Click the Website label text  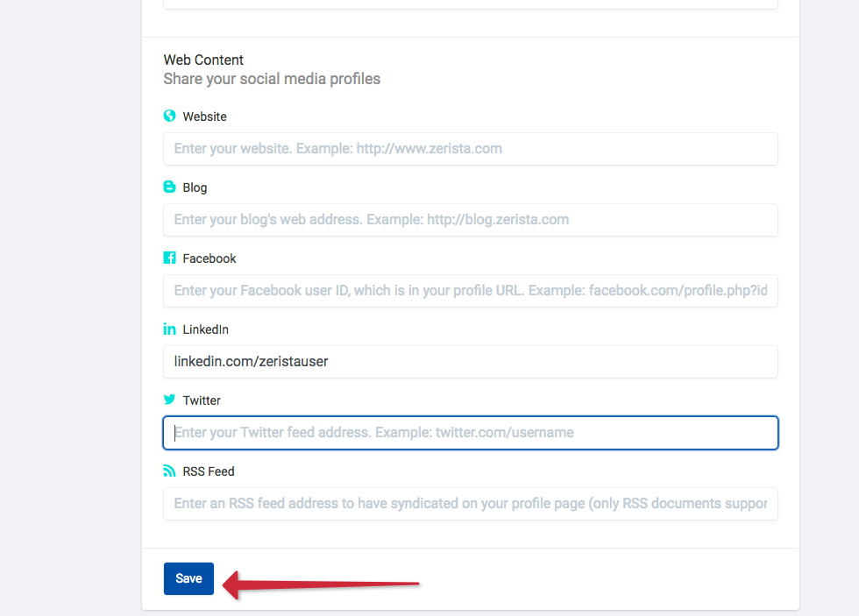(x=204, y=117)
